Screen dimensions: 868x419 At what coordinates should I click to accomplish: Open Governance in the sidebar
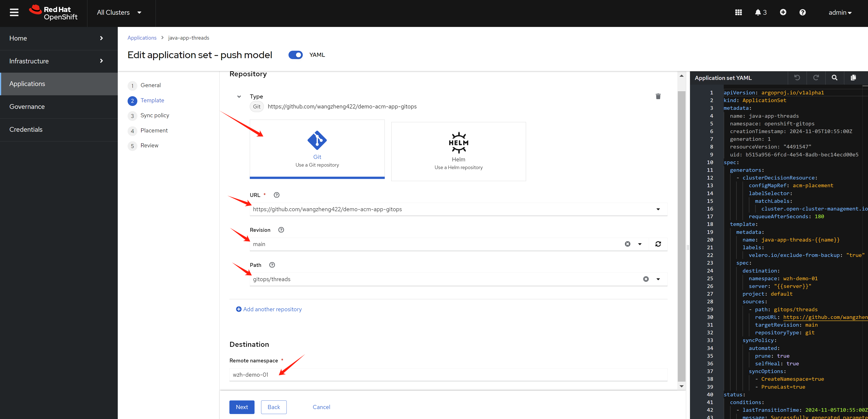click(27, 107)
